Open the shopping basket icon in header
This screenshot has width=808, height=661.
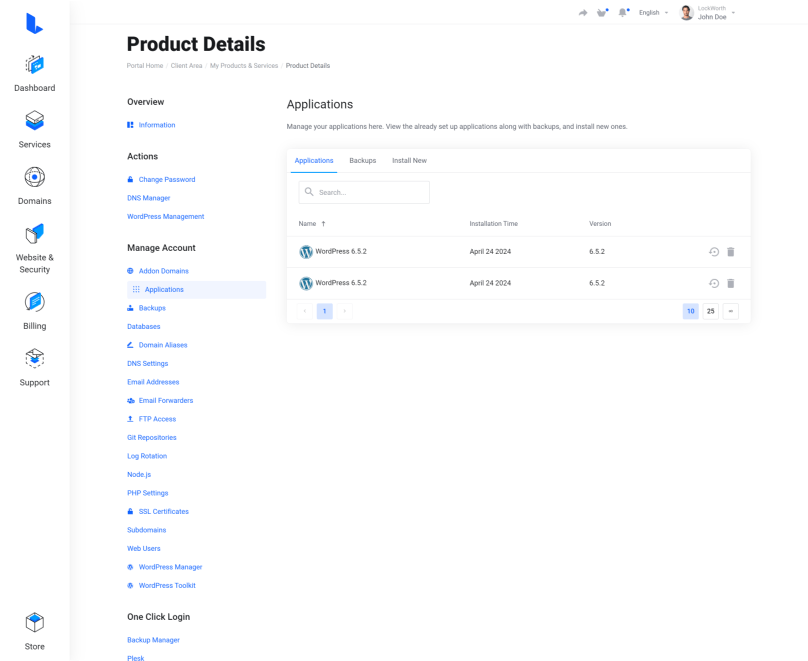[x=602, y=13]
